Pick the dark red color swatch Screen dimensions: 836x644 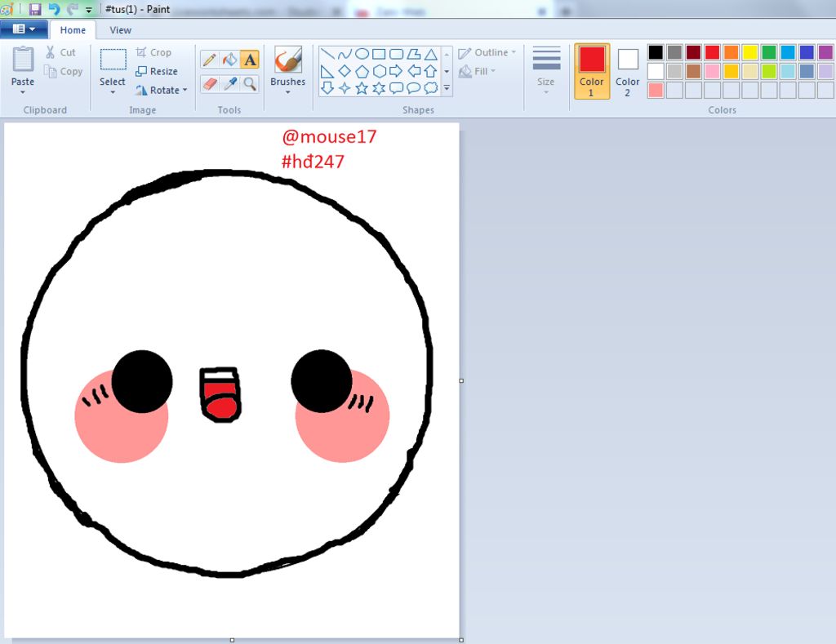[x=693, y=52]
